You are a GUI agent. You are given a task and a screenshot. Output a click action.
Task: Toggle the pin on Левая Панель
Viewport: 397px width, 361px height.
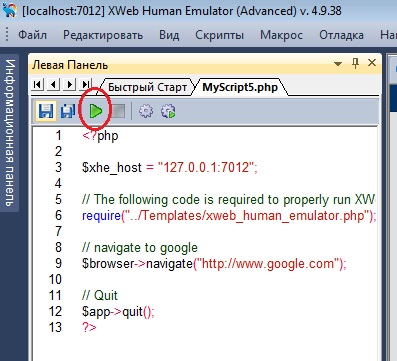356,63
